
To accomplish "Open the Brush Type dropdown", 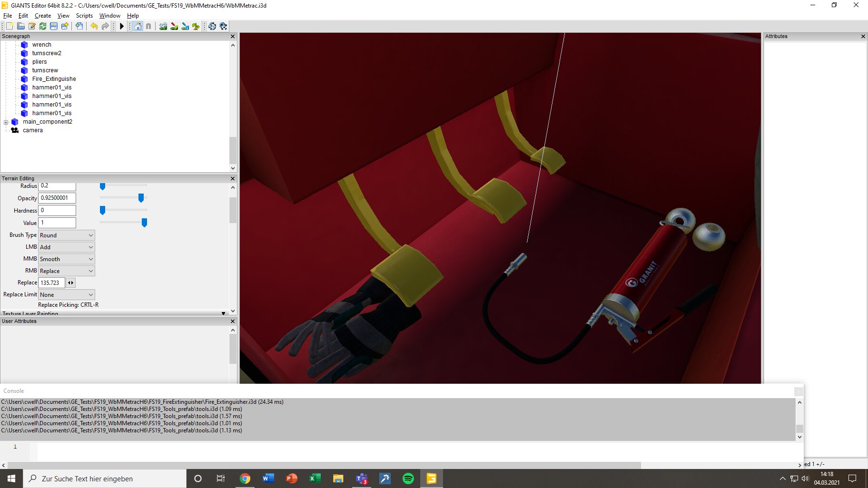I will point(66,235).
